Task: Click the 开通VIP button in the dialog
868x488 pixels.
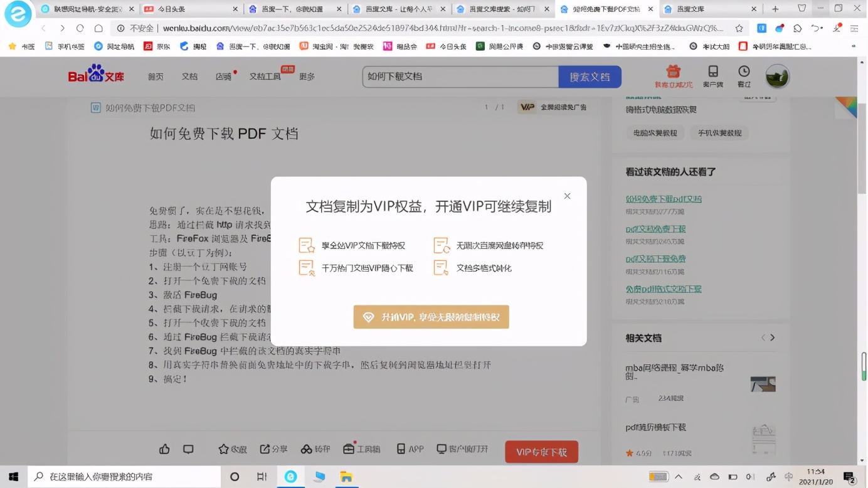Action: (x=431, y=317)
